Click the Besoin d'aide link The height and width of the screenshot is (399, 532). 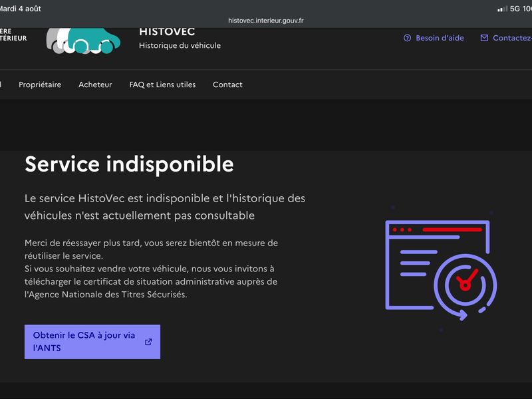pos(440,38)
